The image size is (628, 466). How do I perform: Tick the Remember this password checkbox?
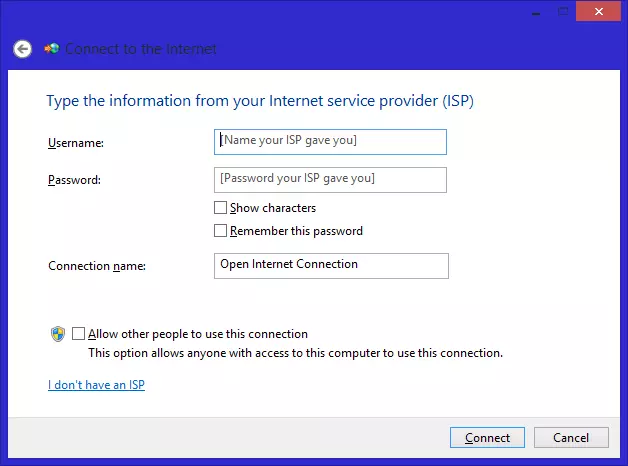[220, 231]
